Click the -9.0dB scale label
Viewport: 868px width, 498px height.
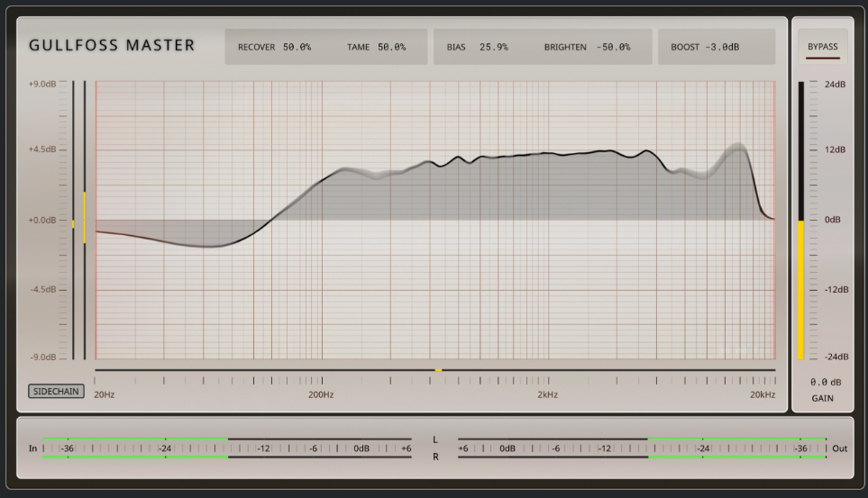tap(43, 358)
